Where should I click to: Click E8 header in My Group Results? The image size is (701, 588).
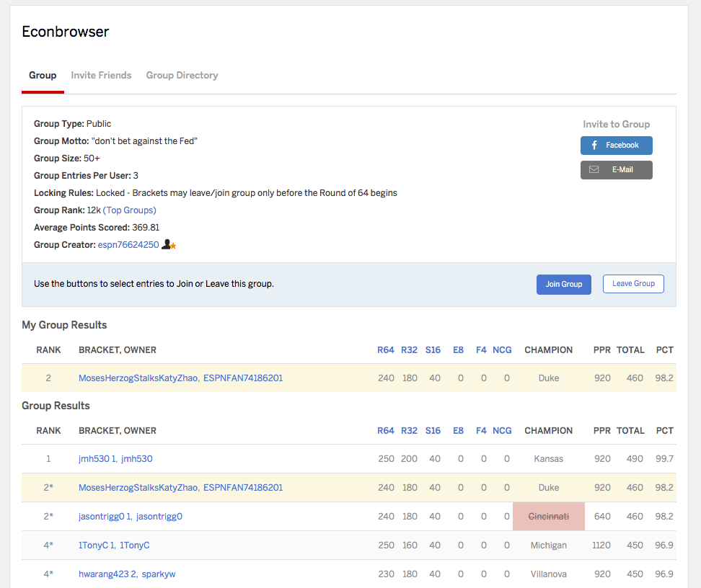458,350
